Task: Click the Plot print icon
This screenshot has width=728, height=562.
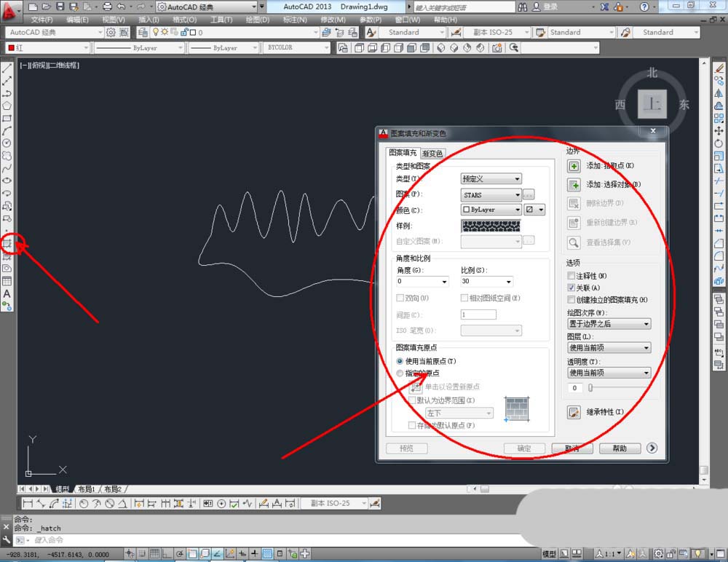Action: click(107, 7)
